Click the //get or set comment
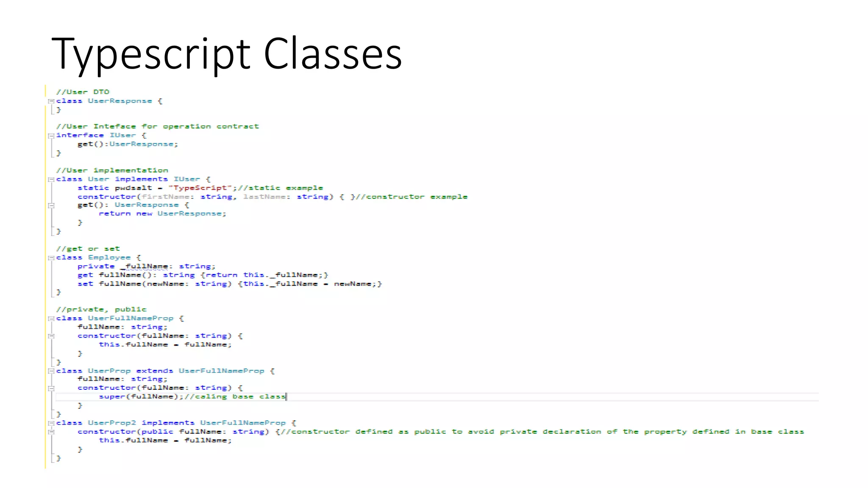Image resolution: width=868 pixels, height=488 pixels. coord(88,249)
